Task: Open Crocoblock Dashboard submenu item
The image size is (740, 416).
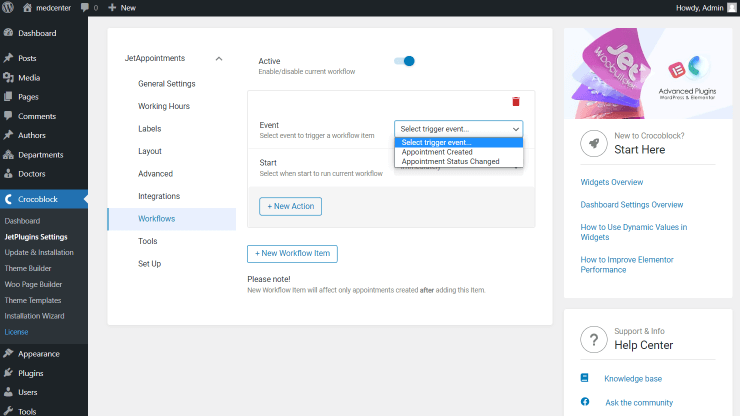Action: (22, 221)
